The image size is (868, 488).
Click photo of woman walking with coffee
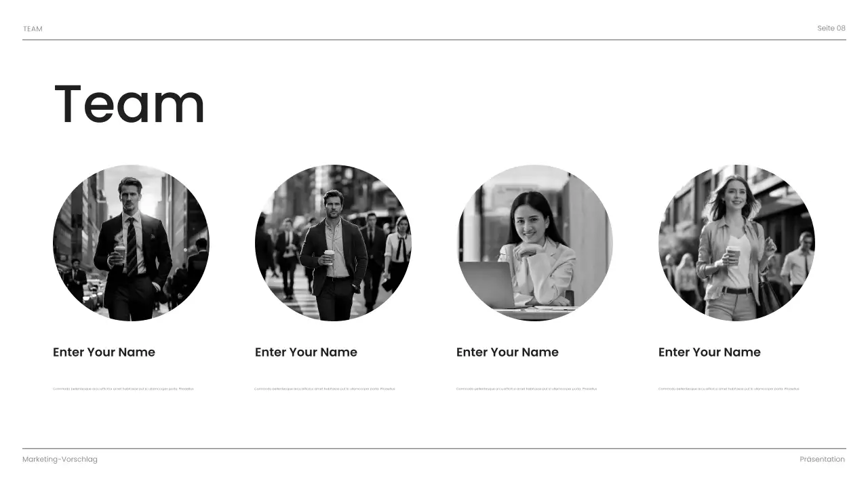736,243
